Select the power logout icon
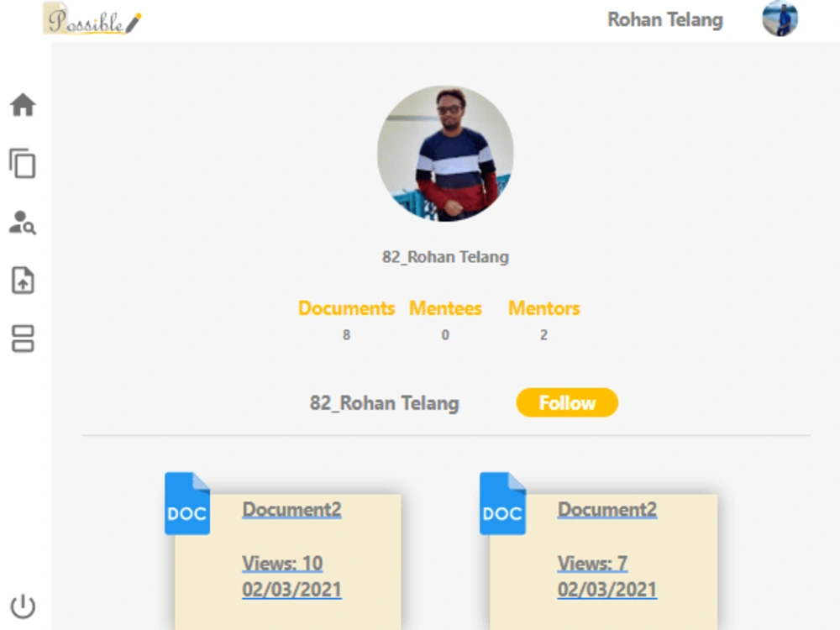 [x=23, y=606]
